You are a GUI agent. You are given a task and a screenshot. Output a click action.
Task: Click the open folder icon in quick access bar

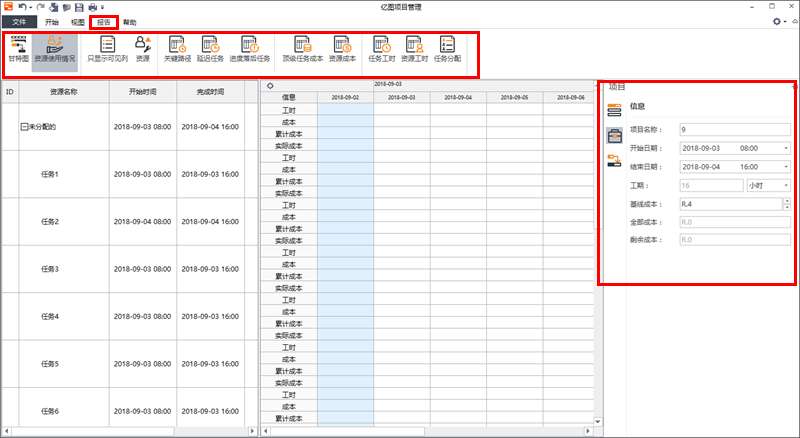point(66,7)
